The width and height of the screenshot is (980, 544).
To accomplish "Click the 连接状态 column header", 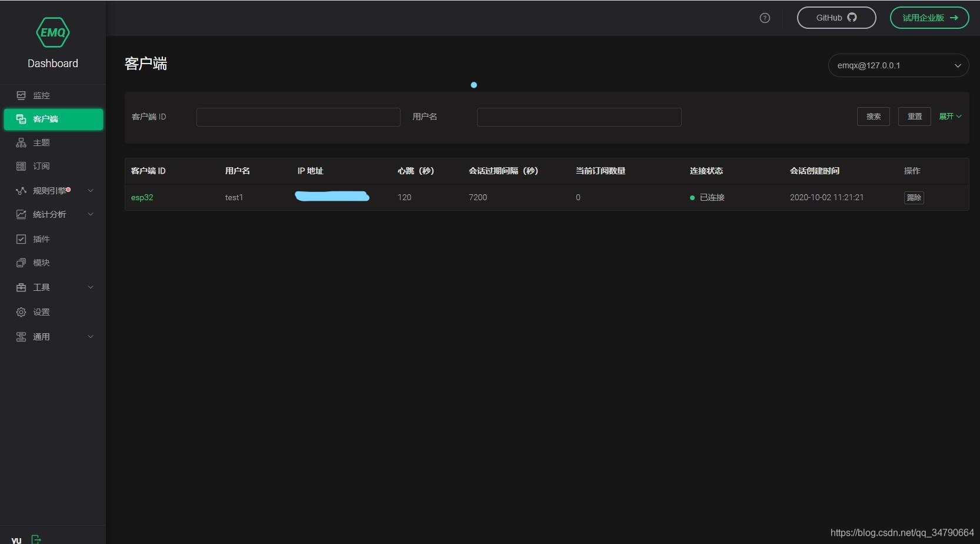I will tap(706, 171).
